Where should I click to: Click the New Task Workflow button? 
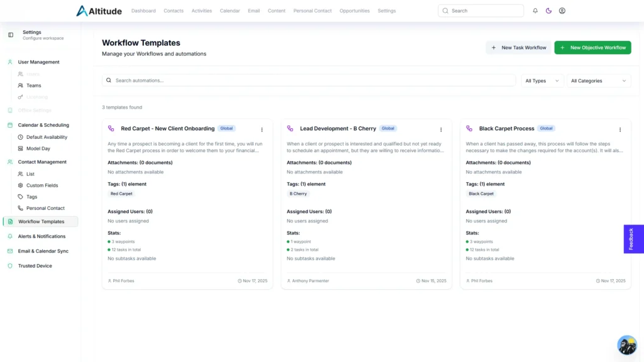pyautogui.click(x=518, y=48)
